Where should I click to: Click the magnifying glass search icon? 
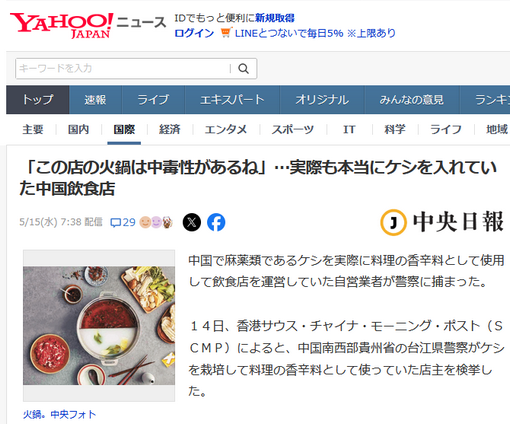243,69
